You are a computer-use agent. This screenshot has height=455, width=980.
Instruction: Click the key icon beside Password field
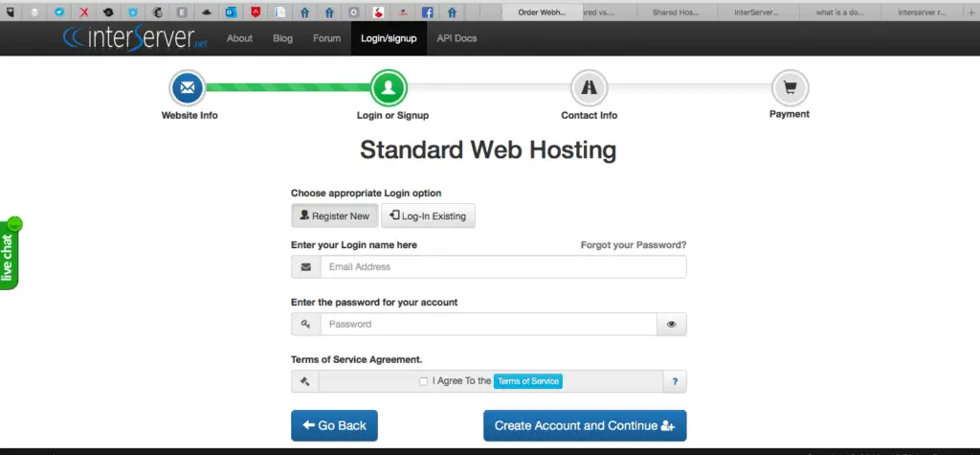pyautogui.click(x=305, y=324)
